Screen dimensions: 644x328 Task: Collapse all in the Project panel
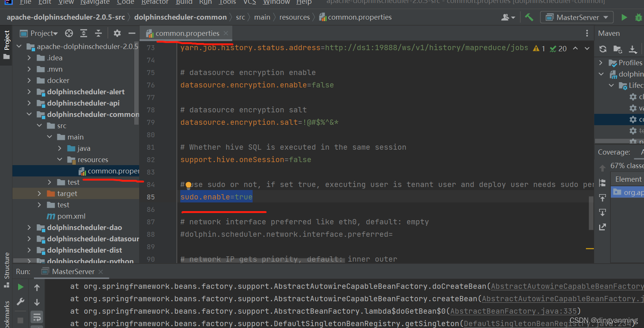point(98,33)
